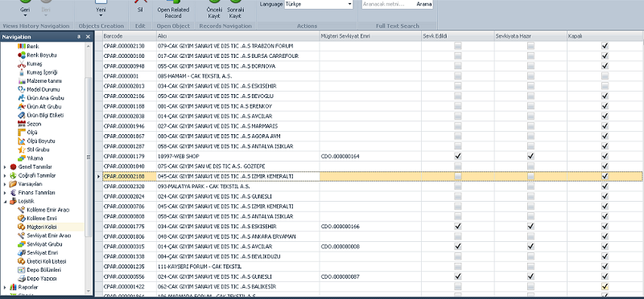
Task: Click the Sevkiyat Emir Aracı icon
Action: [22, 236]
